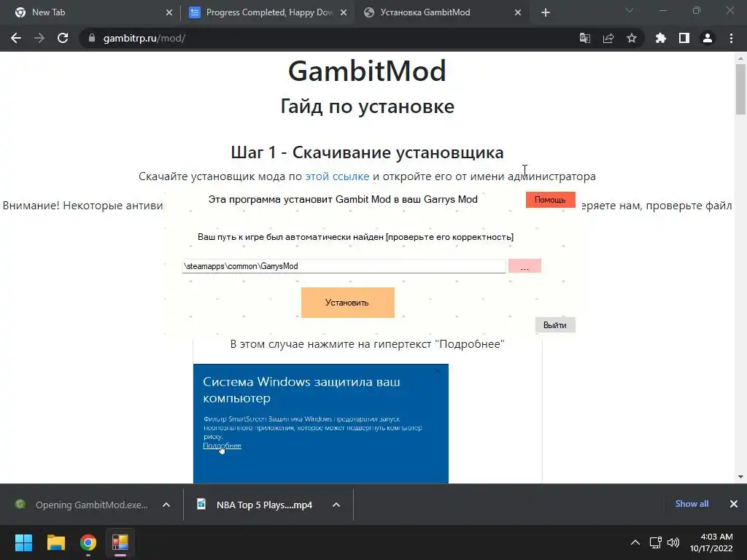Click the Шаг 1 - Скачивание установщика heading
This screenshot has width=747, height=560.
pos(367,152)
